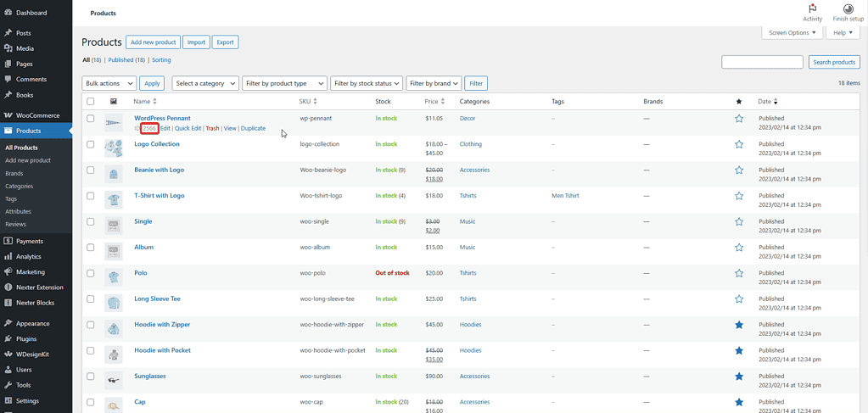The width and height of the screenshot is (868, 413).
Task: Open the Tools wrench icon
Action: [x=8, y=385]
